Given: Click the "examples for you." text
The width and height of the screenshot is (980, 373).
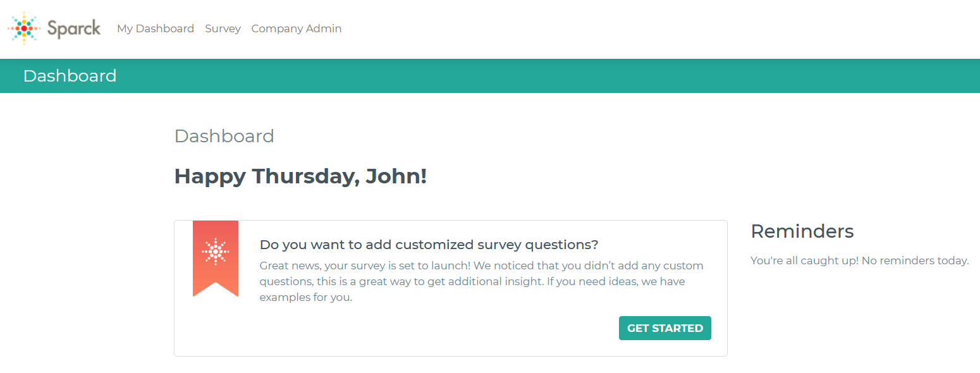Looking at the screenshot, I should point(306,297).
